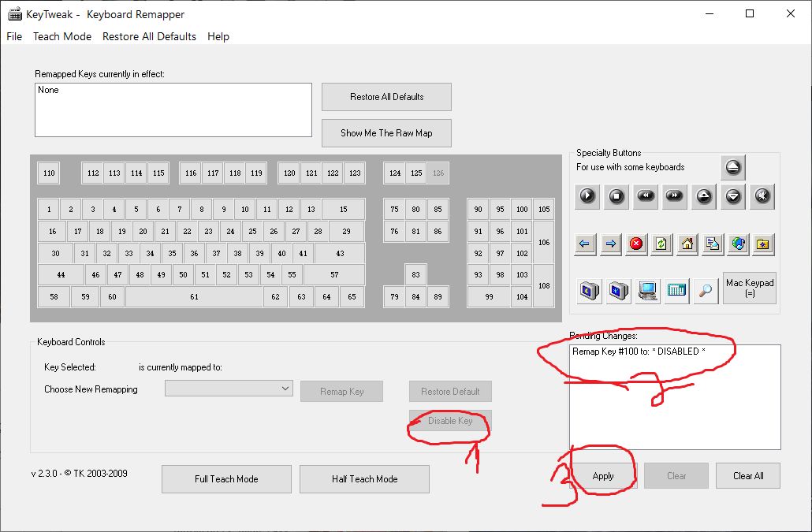Select keyboard key 99
812x532 pixels.
(x=489, y=296)
